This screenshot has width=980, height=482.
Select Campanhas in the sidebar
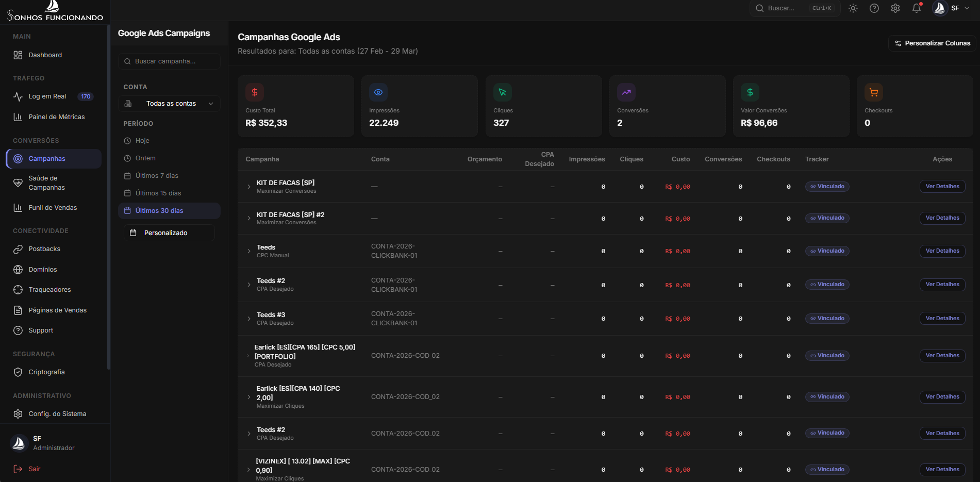[54, 159]
